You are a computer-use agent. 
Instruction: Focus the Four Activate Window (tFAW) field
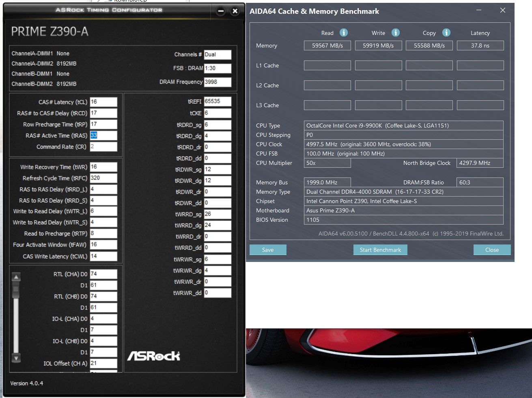[103, 244]
